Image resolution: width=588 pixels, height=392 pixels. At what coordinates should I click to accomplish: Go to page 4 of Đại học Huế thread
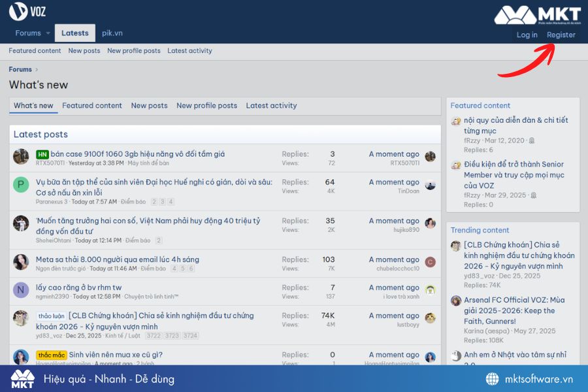pos(171,202)
